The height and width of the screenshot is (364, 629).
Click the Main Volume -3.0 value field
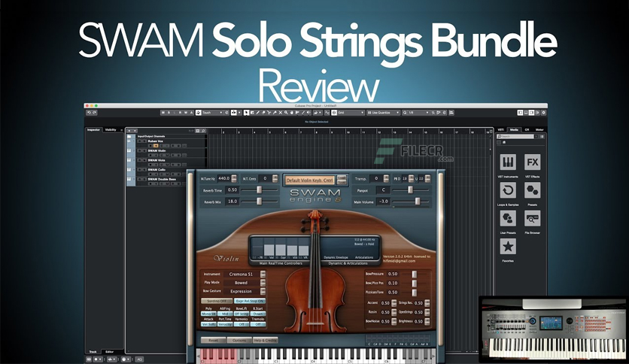coord(384,202)
